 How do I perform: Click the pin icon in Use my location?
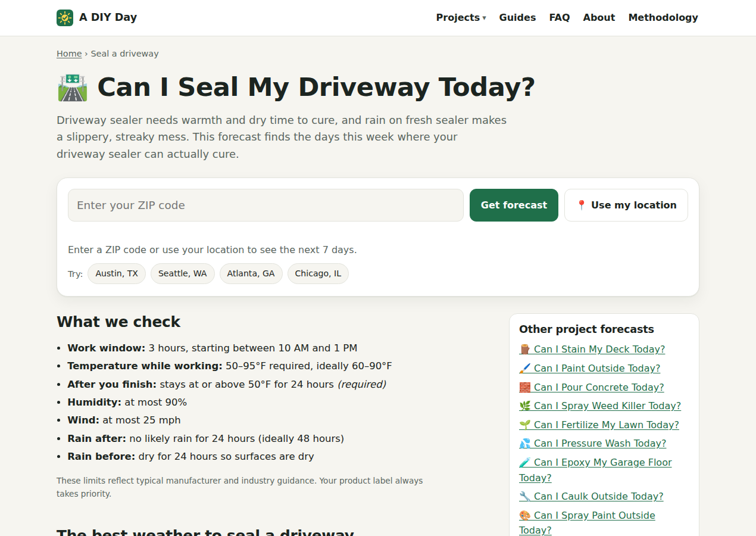[x=582, y=205]
